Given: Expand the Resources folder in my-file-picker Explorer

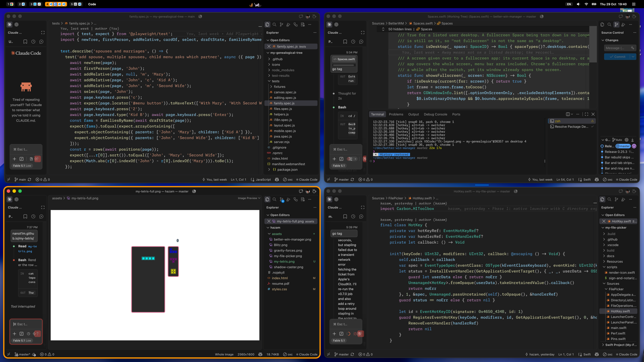Looking at the screenshot, I should pyautogui.click(x=615, y=261).
